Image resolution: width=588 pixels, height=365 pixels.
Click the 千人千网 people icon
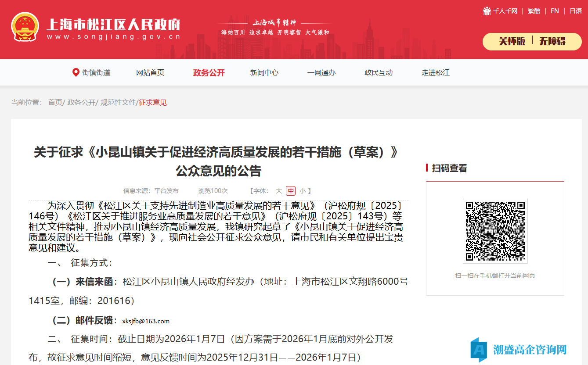click(x=487, y=11)
